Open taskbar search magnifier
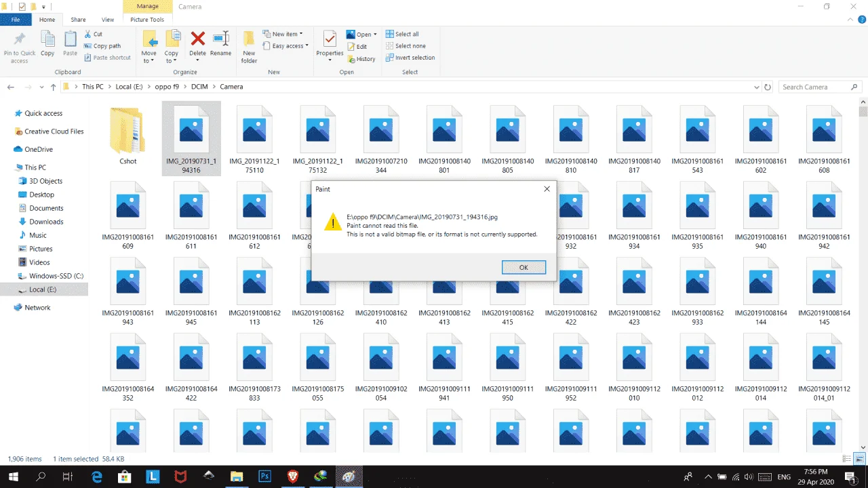 coord(41,476)
